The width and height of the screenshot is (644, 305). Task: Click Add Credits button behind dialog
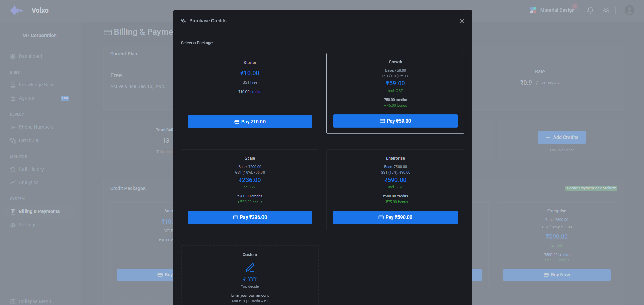tap(562, 137)
